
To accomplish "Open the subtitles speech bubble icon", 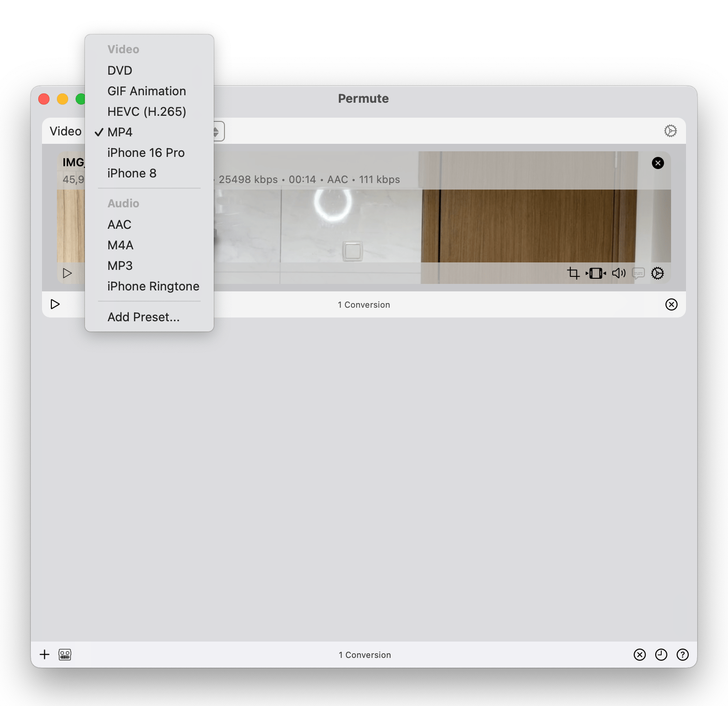I will click(x=638, y=273).
